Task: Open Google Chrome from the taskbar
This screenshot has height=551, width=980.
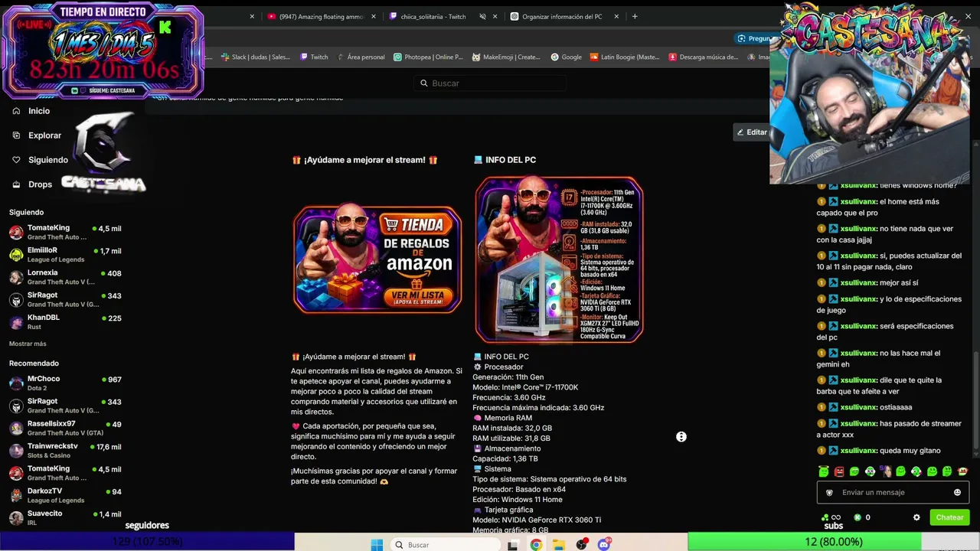Action: (x=536, y=545)
